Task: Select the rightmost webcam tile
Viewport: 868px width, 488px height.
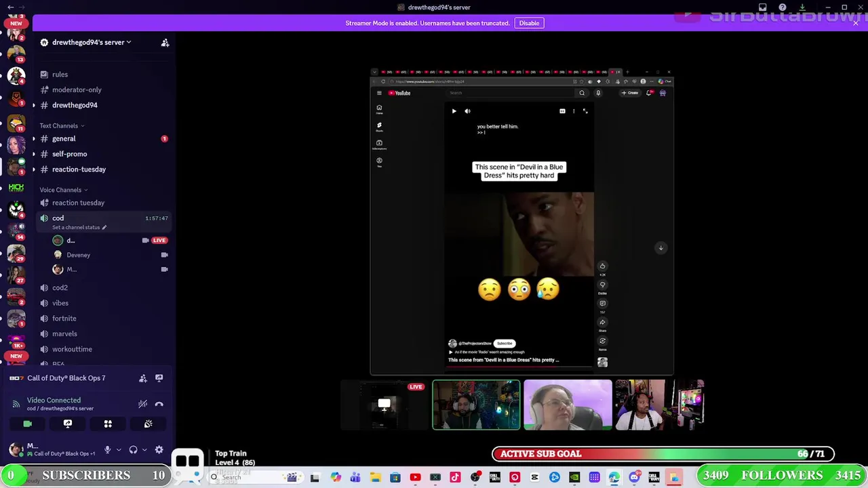Action: click(659, 405)
